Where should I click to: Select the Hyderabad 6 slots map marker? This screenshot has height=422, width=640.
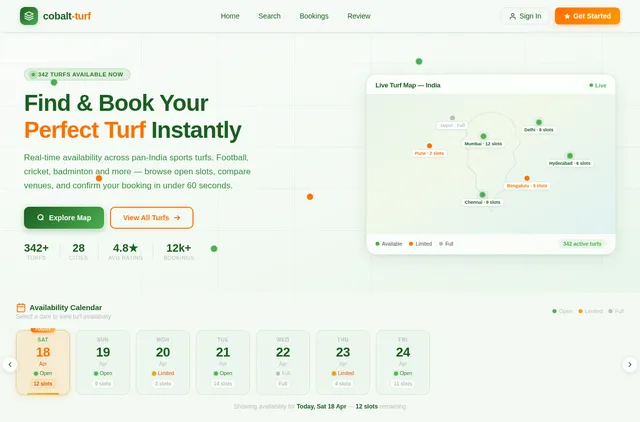pyautogui.click(x=570, y=160)
